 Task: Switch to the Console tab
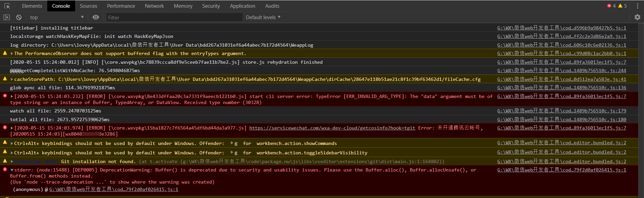(x=61, y=6)
